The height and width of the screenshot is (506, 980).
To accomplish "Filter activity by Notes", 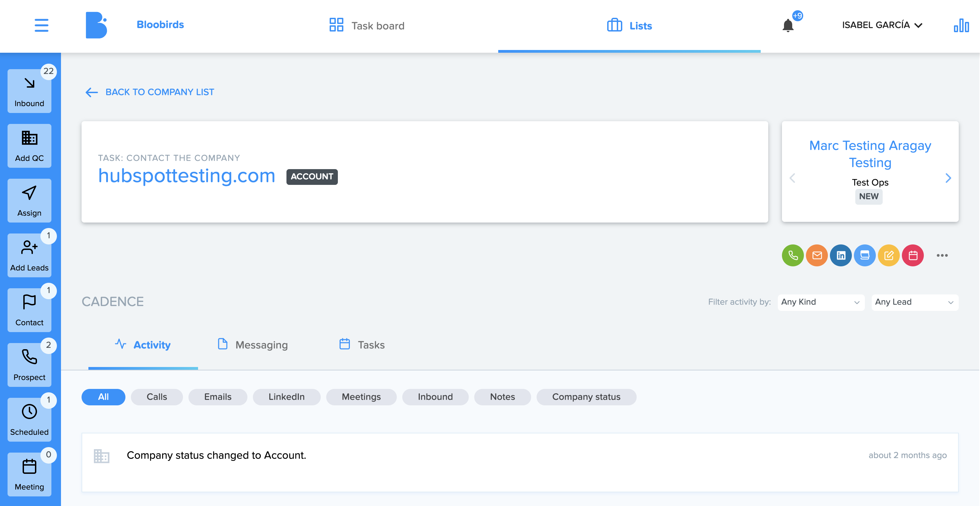I will 502,397.
